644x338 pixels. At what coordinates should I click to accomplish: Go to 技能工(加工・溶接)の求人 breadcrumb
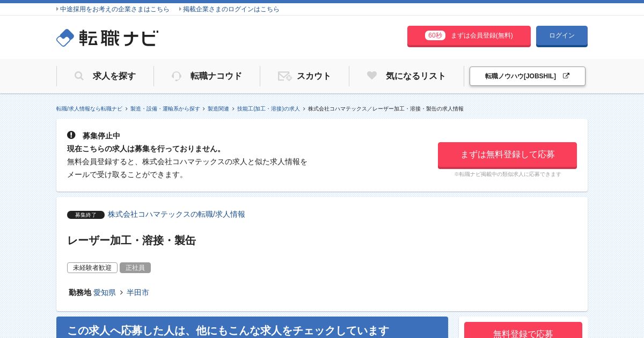(x=268, y=109)
